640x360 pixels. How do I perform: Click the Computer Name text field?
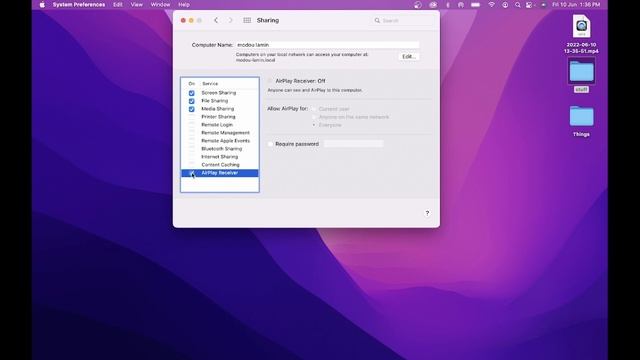click(x=327, y=45)
